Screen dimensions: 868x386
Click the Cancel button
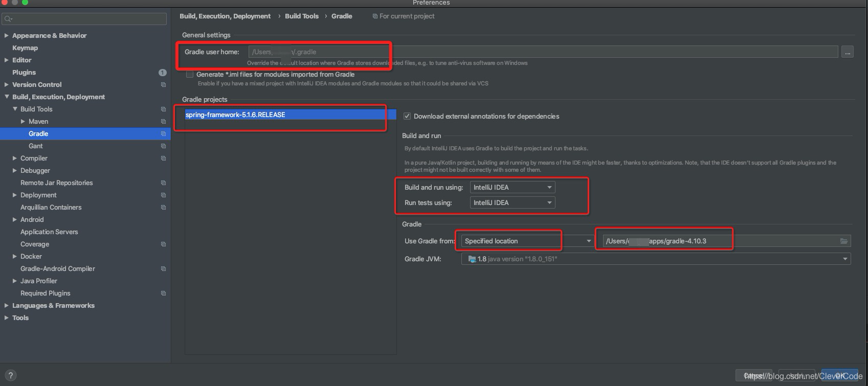coord(754,375)
